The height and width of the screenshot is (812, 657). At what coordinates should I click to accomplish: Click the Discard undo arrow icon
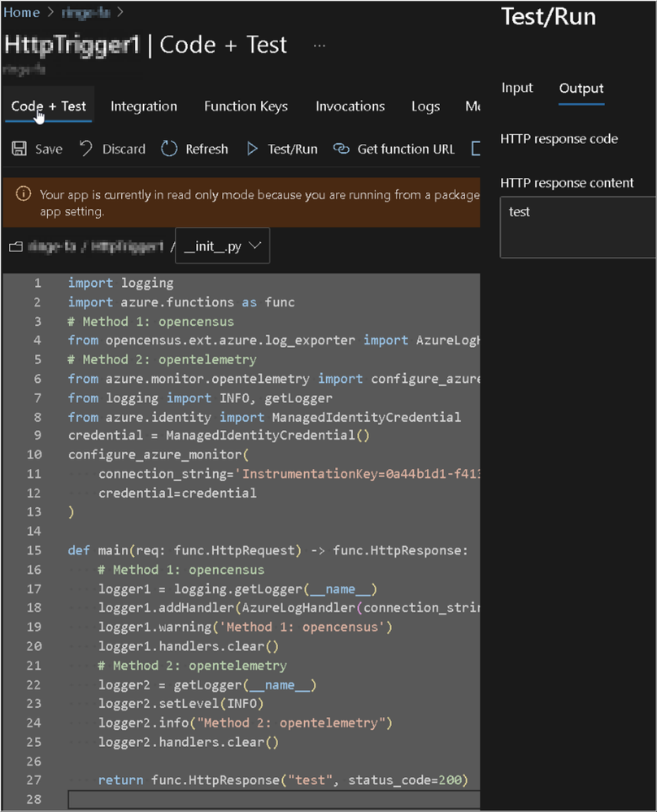coord(86,149)
